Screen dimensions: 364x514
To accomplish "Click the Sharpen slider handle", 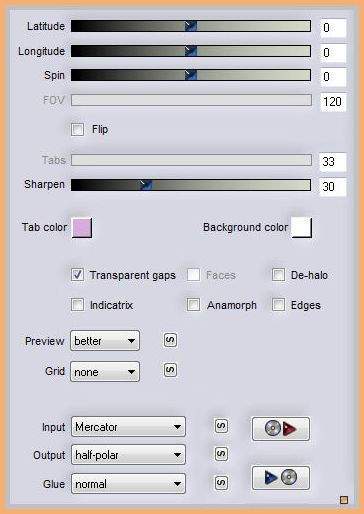I will [x=146, y=185].
